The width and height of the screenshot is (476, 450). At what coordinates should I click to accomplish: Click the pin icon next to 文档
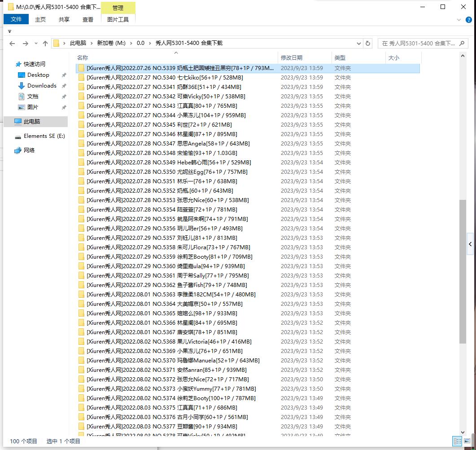(x=64, y=97)
